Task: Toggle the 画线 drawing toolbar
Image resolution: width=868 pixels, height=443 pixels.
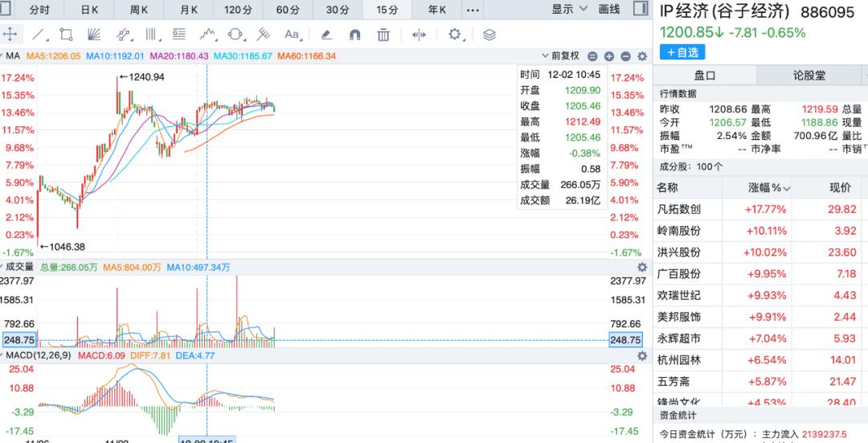Action: click(609, 10)
